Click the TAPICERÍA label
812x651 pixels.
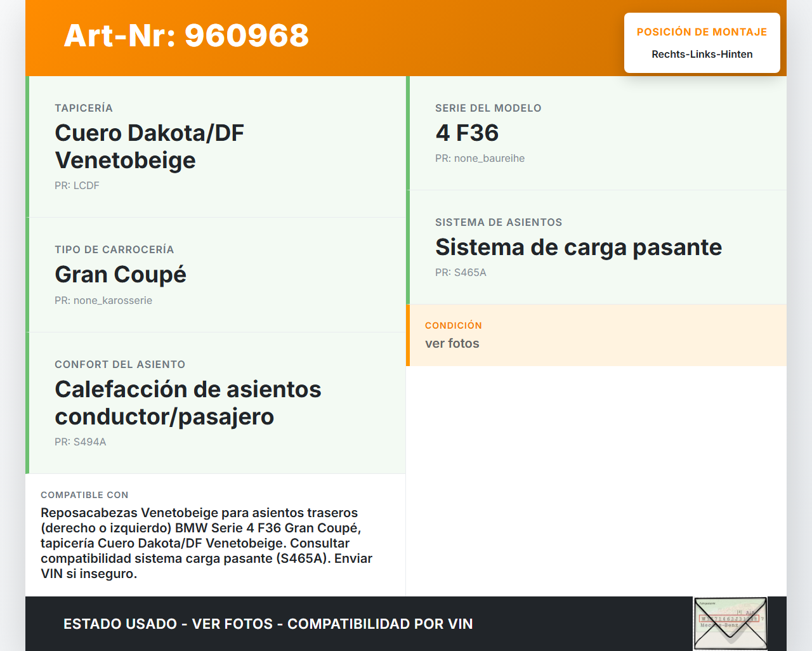(84, 108)
